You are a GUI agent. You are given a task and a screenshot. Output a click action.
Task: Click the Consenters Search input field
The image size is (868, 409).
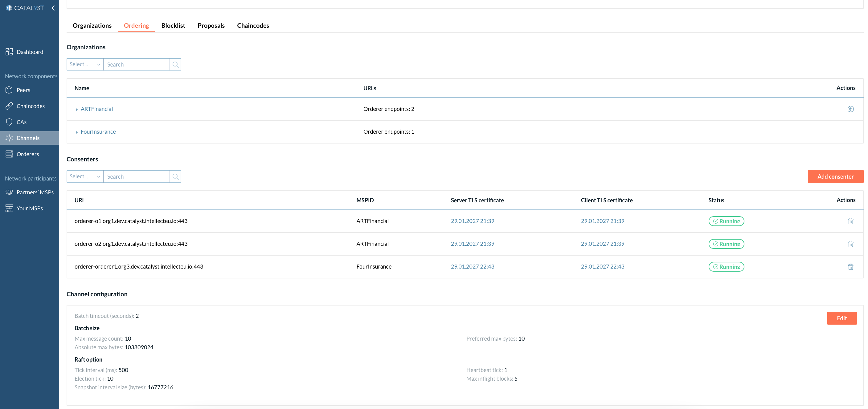pos(136,176)
